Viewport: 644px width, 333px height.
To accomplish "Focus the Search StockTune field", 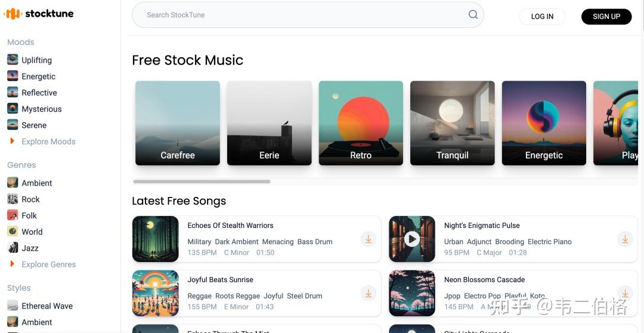I will tap(298, 15).
